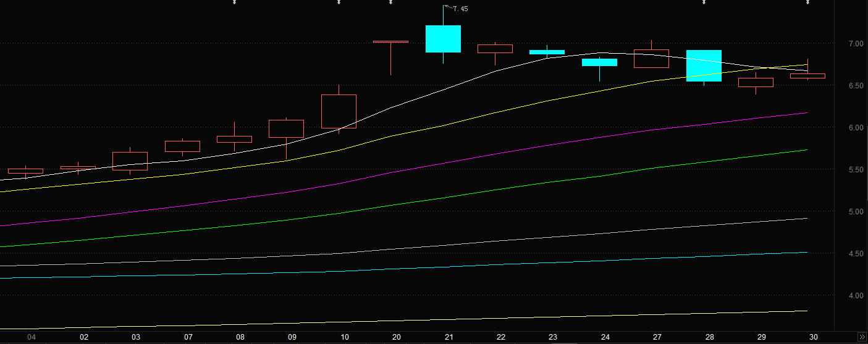
Task: Select the small red candle on day 02
Action: (x=78, y=167)
